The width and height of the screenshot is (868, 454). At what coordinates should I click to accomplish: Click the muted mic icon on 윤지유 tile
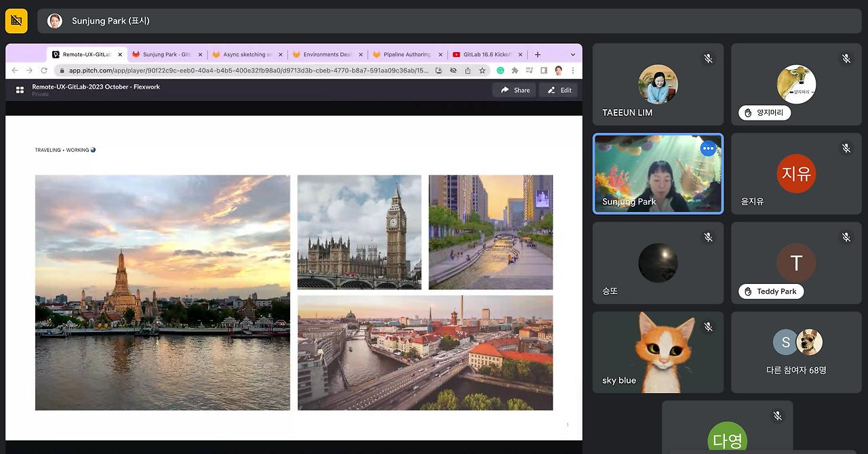pyautogui.click(x=846, y=148)
